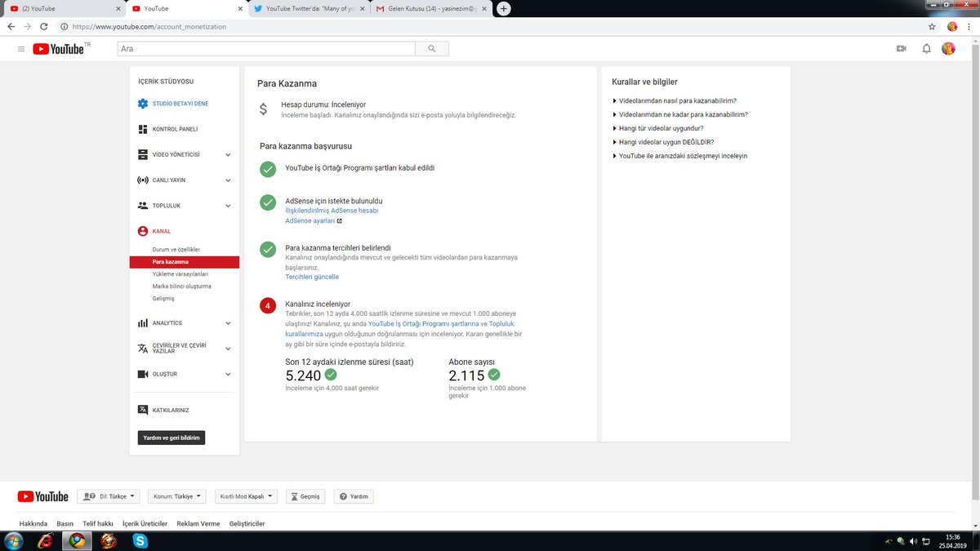Open İlişkilendirilmiş AdSense hesabı link
This screenshot has height=551, width=980.
click(332, 211)
